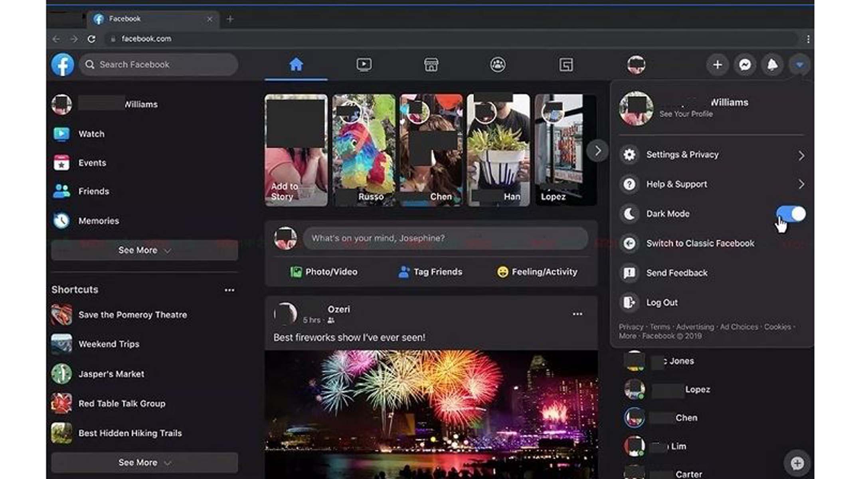Turn off the Dark Mode switch
Screen dimensions: 868x479
791,214
